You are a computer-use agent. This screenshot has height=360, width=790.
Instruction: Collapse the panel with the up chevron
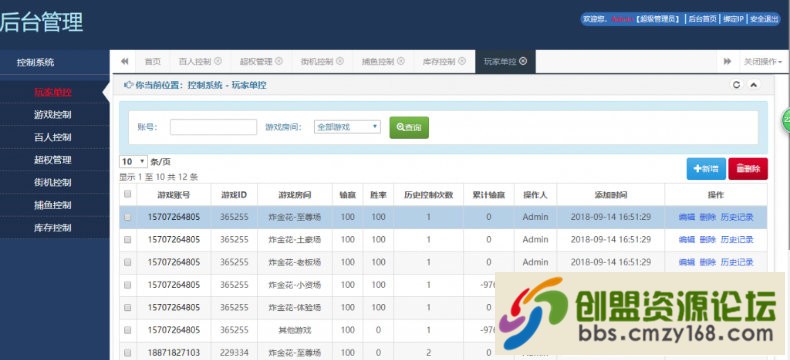(753, 85)
